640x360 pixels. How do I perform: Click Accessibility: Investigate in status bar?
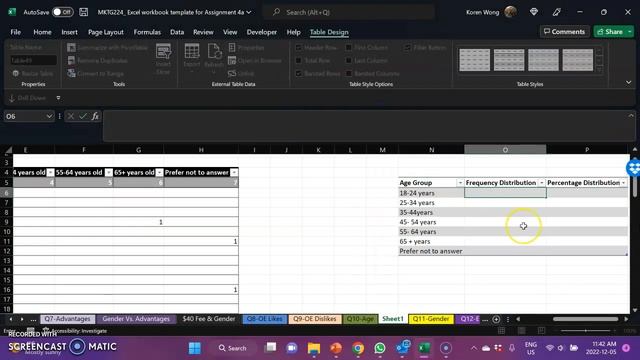coord(75,331)
